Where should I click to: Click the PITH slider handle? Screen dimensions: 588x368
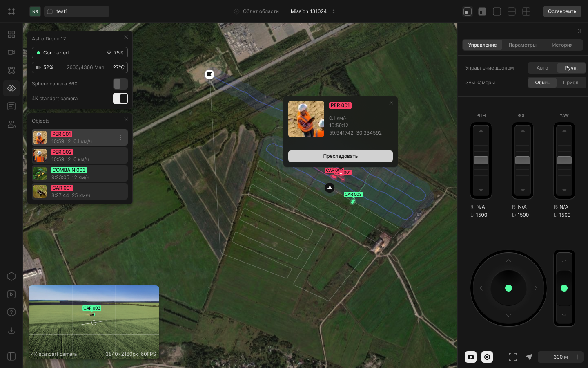481,160
